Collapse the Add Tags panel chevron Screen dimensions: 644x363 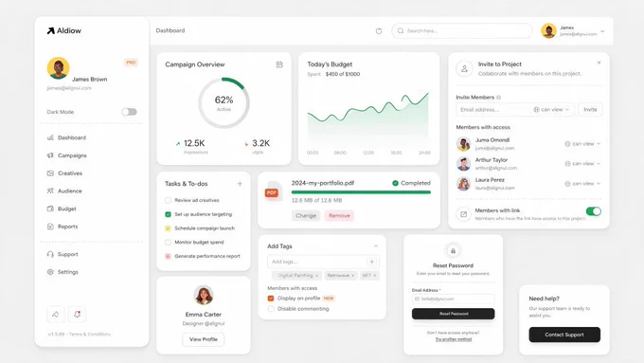click(376, 246)
